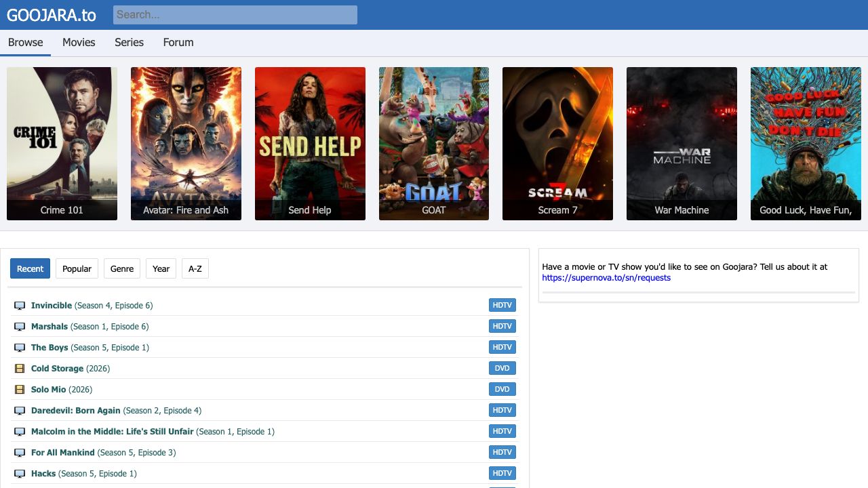Click the HDTV badge on Hacks row
Screen dimensions: 868x488
[x=502, y=473]
